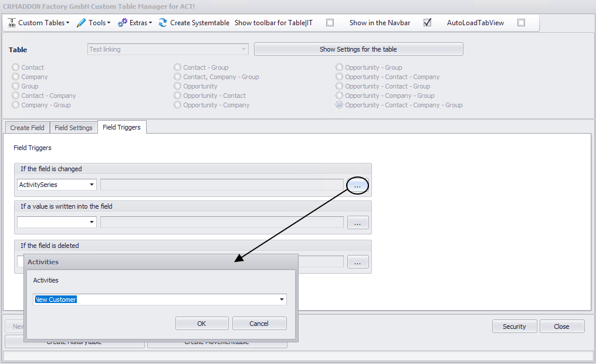Select the Opportunity - Contact radio button
596x364 pixels.
click(177, 96)
